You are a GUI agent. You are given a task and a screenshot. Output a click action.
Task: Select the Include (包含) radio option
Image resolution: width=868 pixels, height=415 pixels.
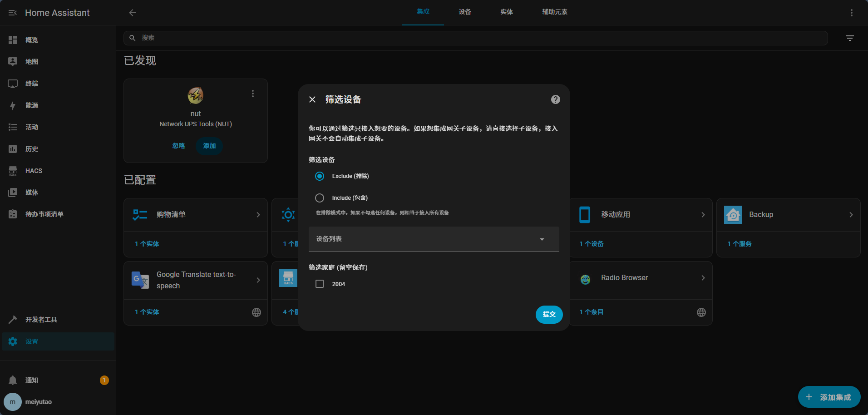point(320,198)
